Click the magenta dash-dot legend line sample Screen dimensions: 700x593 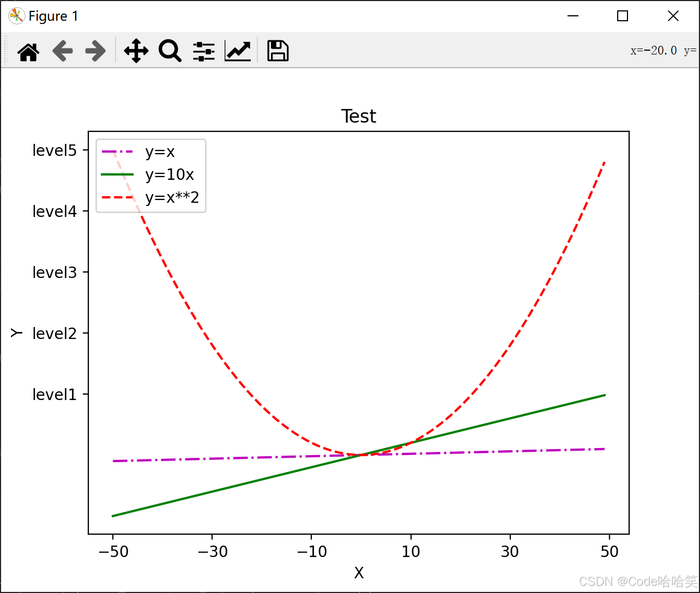(118, 152)
